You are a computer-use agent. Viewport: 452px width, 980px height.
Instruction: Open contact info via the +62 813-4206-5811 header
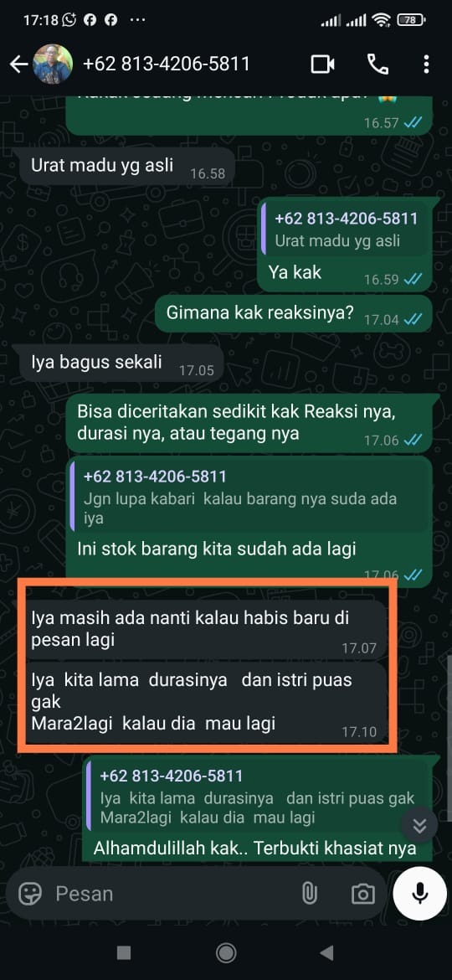tap(166, 64)
